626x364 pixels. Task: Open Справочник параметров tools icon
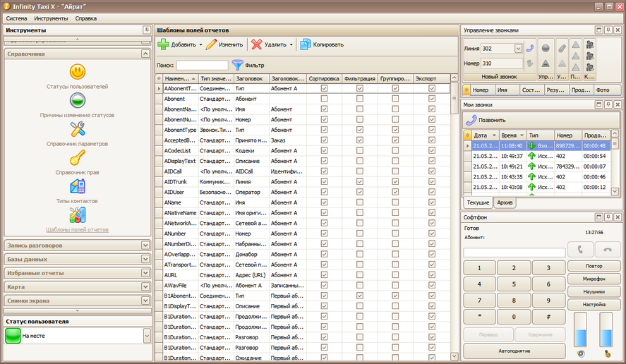click(x=78, y=129)
